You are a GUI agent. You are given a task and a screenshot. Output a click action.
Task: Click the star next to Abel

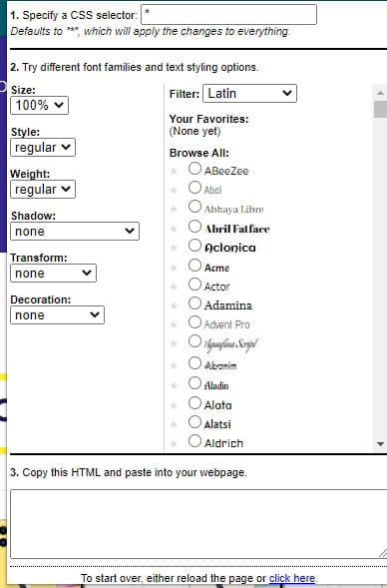(x=174, y=190)
